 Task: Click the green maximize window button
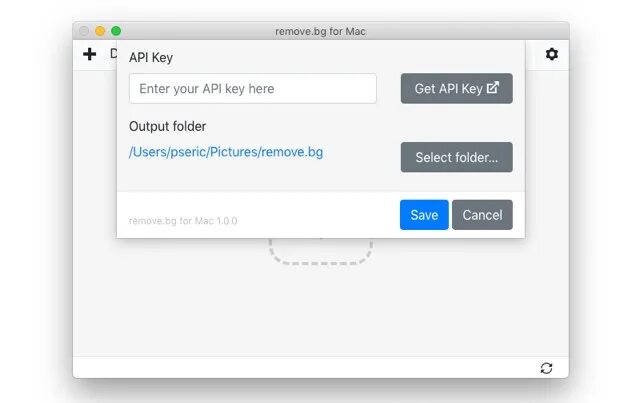116,31
